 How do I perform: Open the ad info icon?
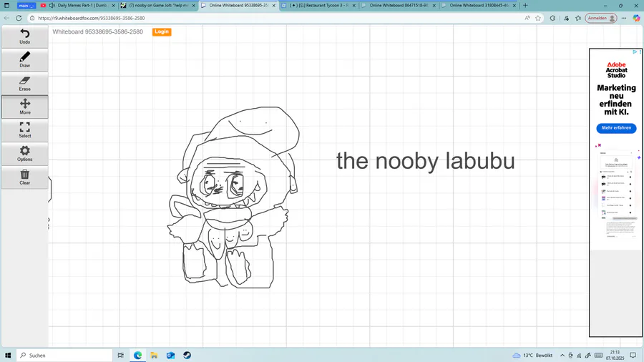(x=635, y=52)
